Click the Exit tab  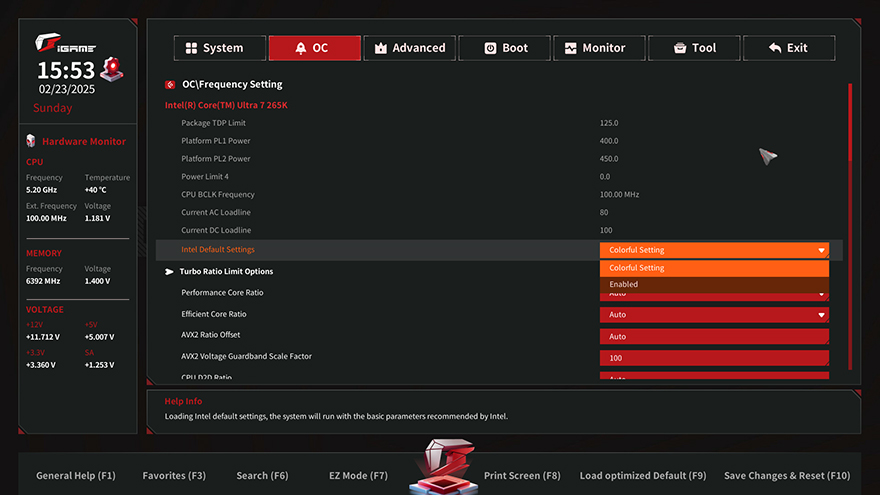(x=789, y=48)
